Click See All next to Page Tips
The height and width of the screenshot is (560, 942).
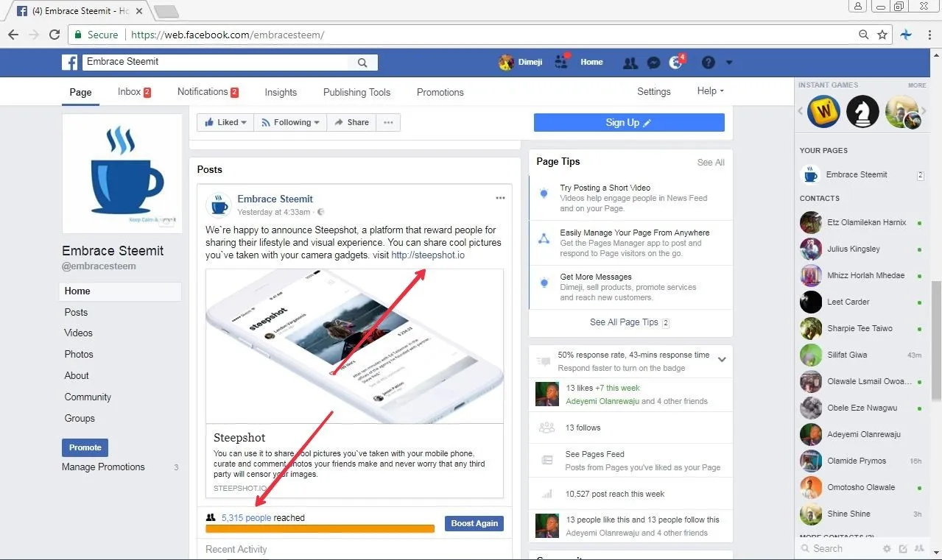pos(711,163)
